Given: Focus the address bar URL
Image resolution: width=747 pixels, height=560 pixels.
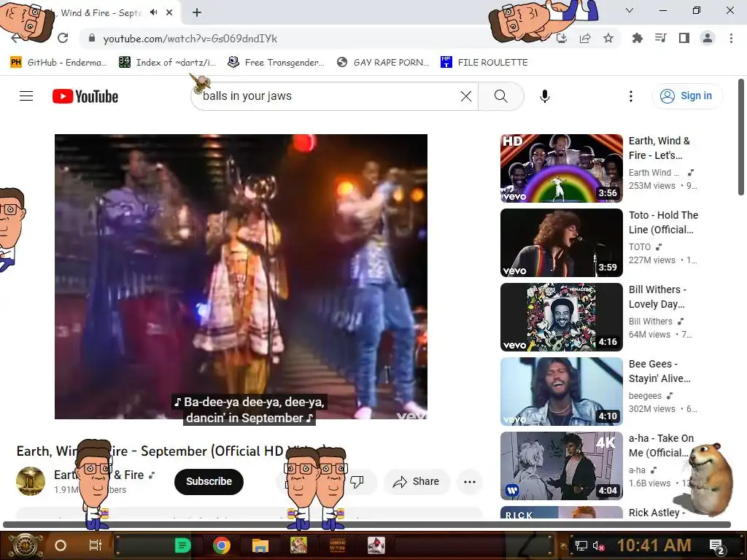Looking at the screenshot, I should [190, 39].
